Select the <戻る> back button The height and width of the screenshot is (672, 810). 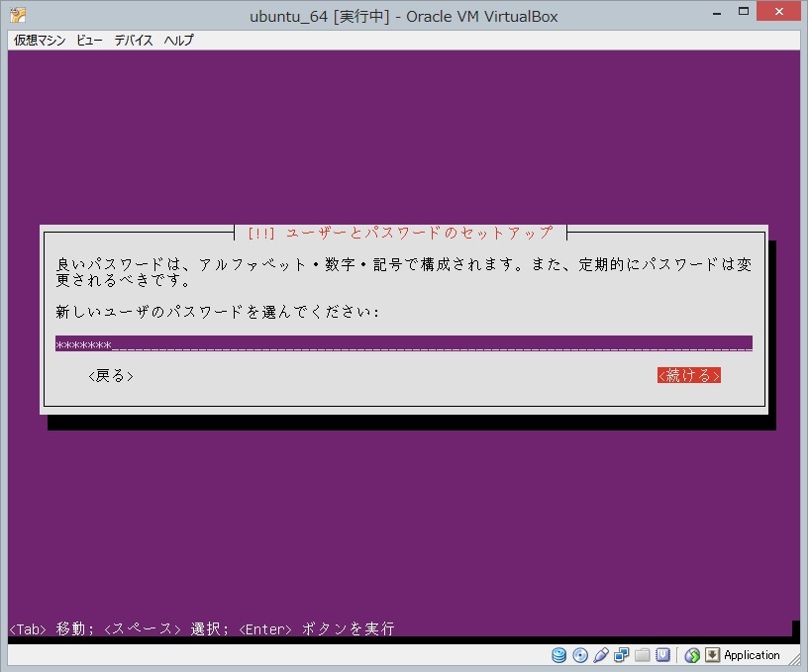point(111,376)
